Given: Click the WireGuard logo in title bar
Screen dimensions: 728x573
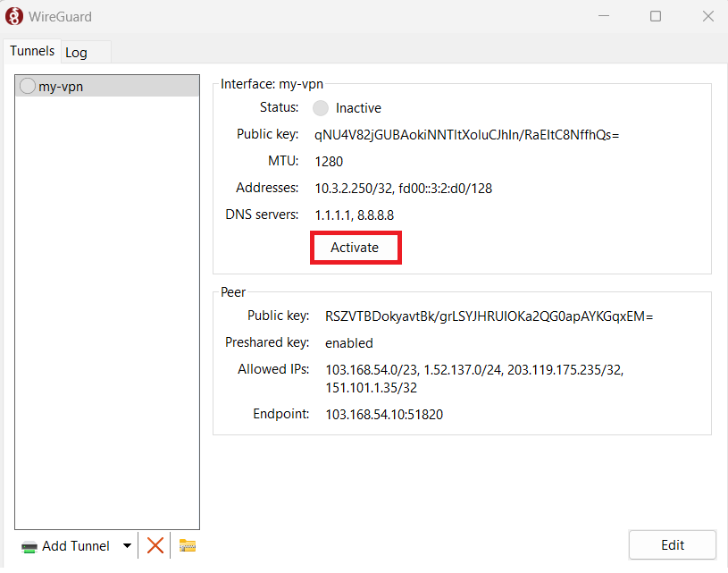Looking at the screenshot, I should pos(14,16).
